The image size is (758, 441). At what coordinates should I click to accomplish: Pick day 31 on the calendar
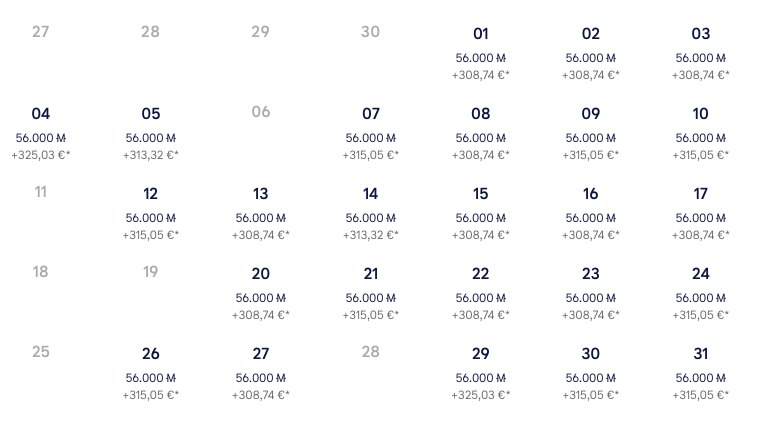(x=701, y=373)
